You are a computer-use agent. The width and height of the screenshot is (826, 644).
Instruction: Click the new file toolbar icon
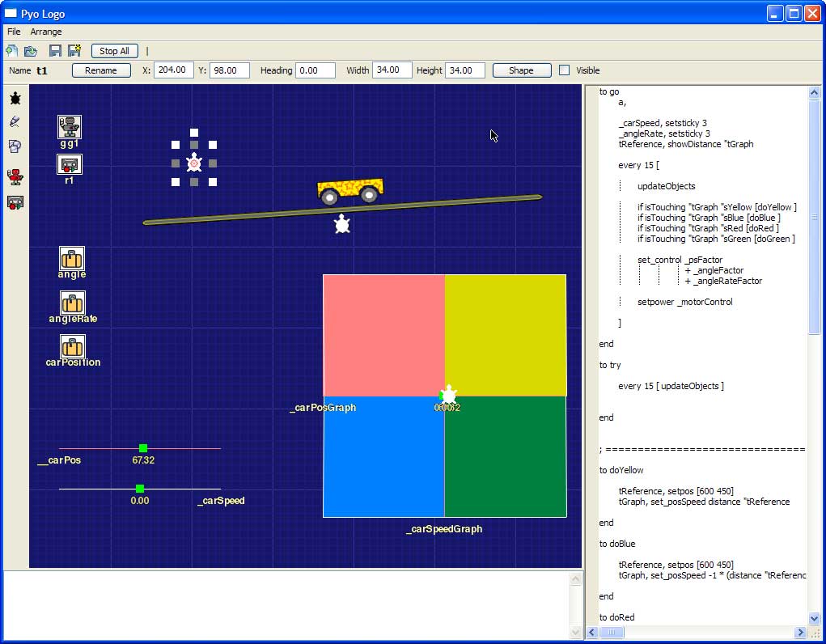12,51
